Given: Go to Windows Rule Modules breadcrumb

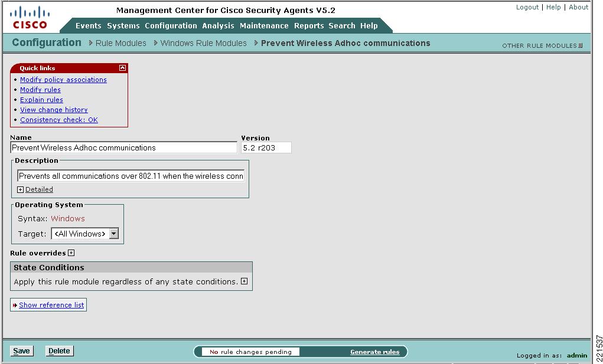Looking at the screenshot, I should pyautogui.click(x=203, y=44).
